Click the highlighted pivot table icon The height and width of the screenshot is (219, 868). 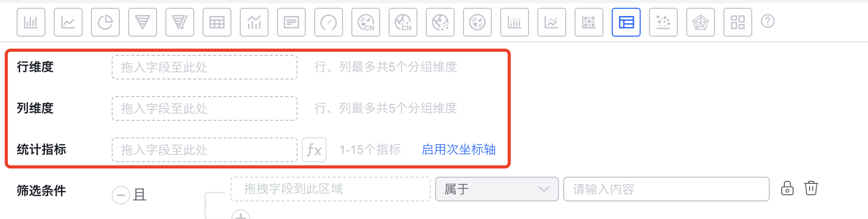tap(626, 22)
